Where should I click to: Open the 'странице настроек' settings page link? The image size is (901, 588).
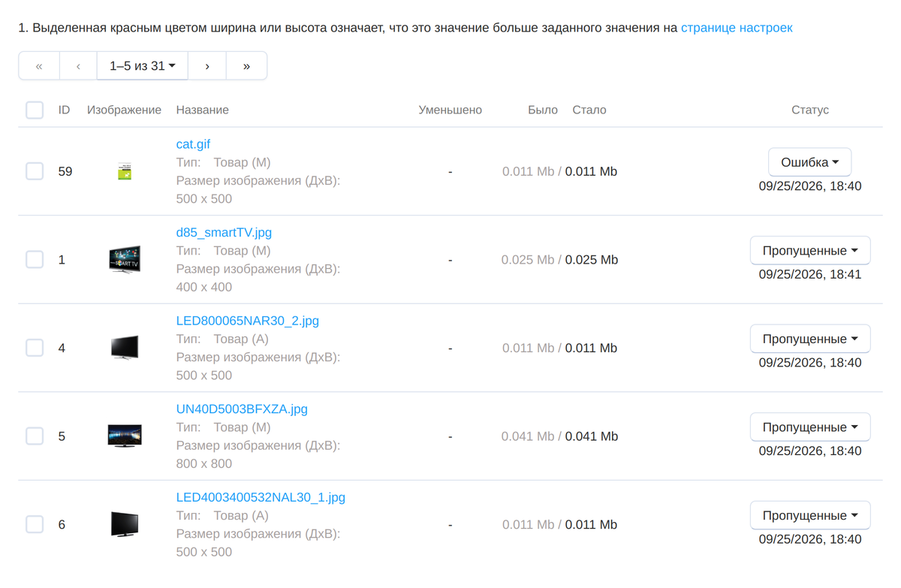click(x=737, y=28)
